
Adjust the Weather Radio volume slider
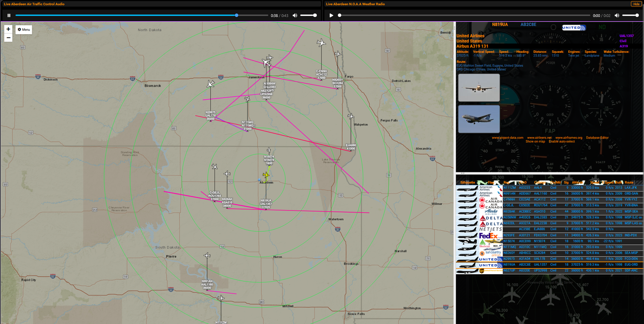[x=630, y=15]
